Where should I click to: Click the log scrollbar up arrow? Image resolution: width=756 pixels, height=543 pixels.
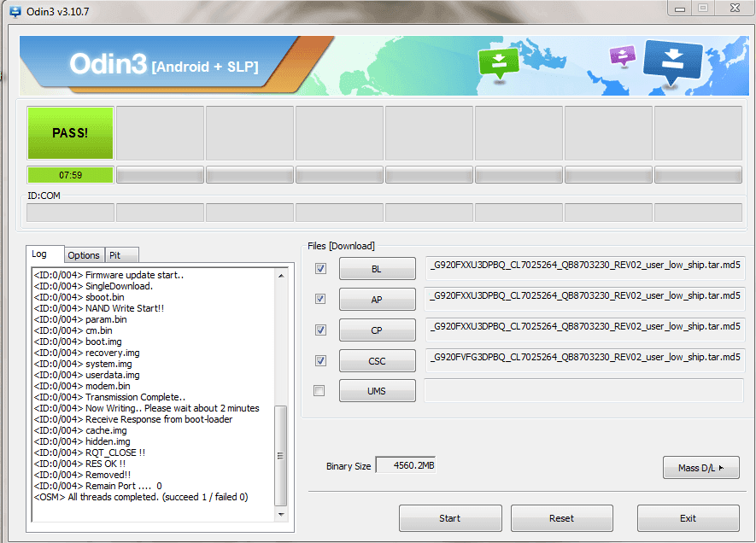(281, 276)
